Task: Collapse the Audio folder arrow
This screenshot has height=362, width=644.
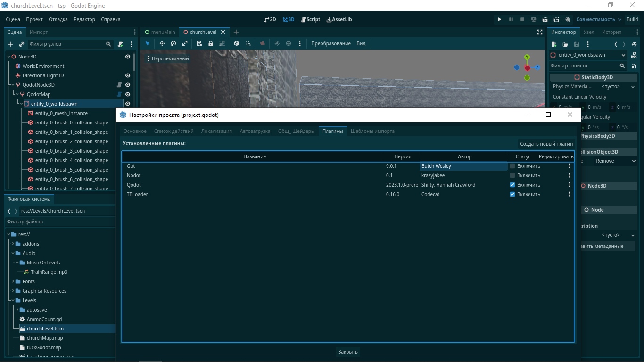Action: pos(13,253)
